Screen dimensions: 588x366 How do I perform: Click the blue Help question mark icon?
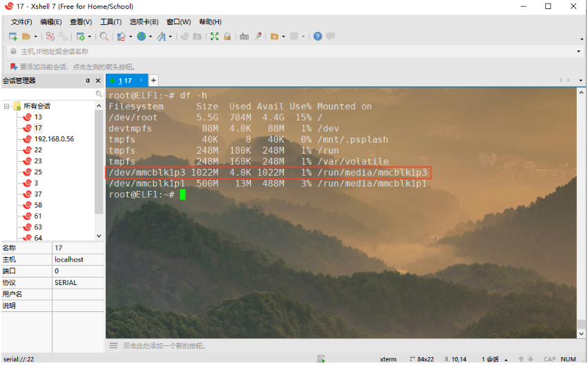[318, 36]
